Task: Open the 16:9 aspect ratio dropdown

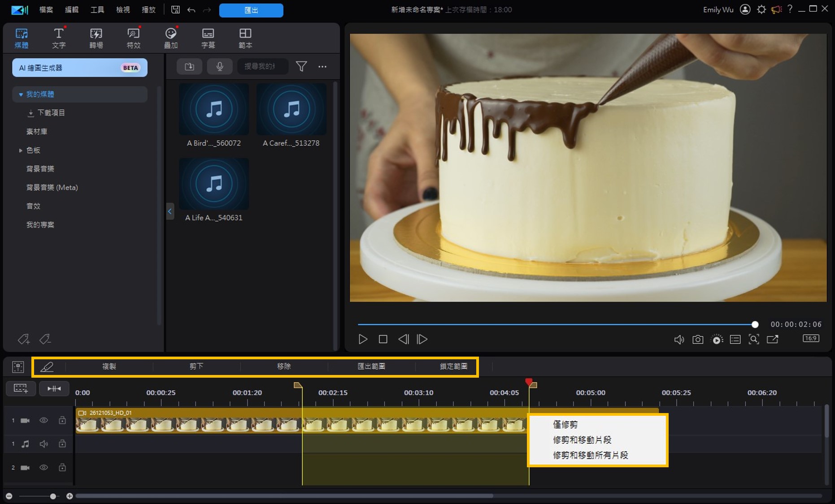Action: click(x=810, y=338)
